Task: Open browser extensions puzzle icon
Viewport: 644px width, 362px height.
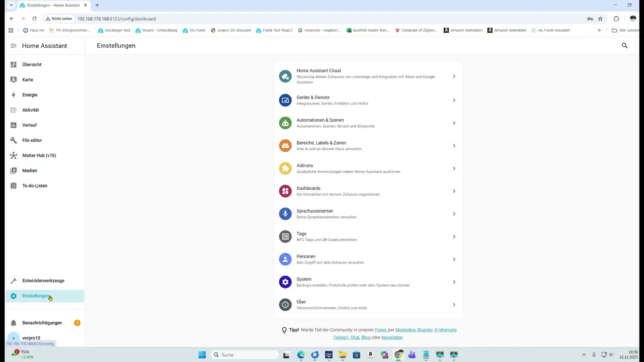Action: tap(616, 19)
